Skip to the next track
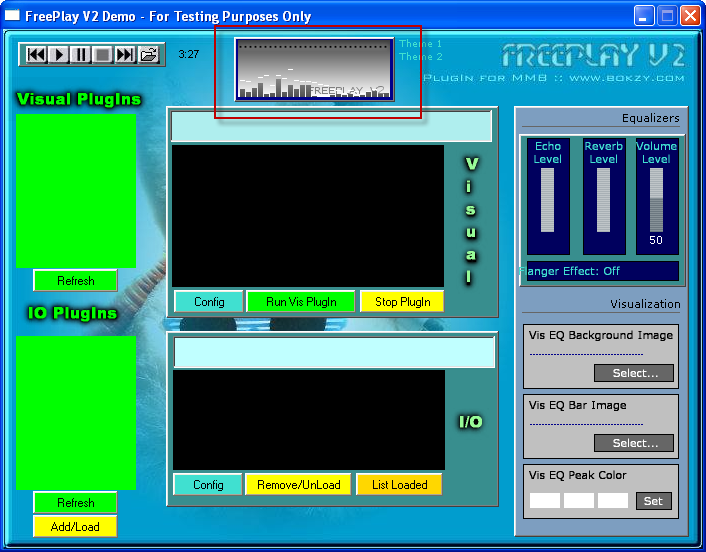The width and height of the screenshot is (706, 552). (x=125, y=54)
